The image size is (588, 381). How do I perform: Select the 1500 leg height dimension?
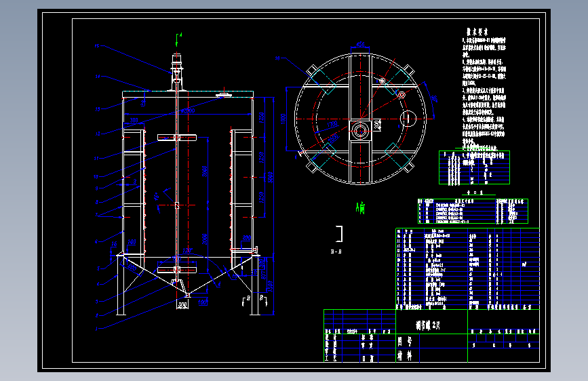pos(270,287)
